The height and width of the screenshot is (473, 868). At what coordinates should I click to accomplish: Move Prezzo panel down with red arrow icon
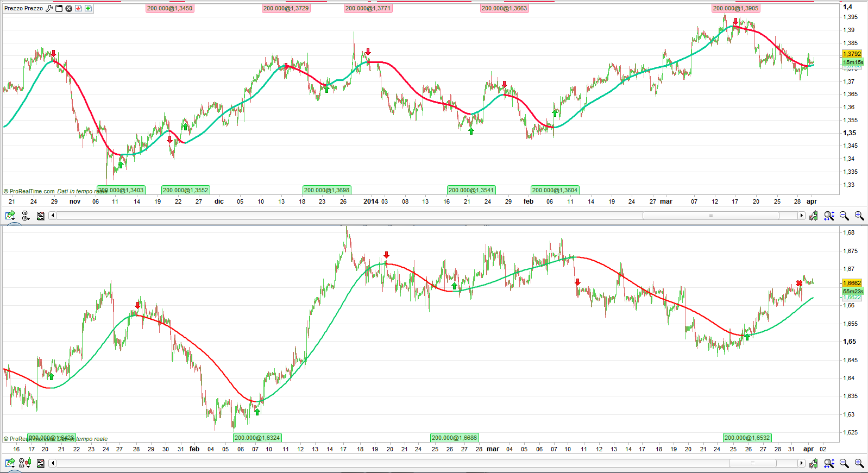coord(79,8)
